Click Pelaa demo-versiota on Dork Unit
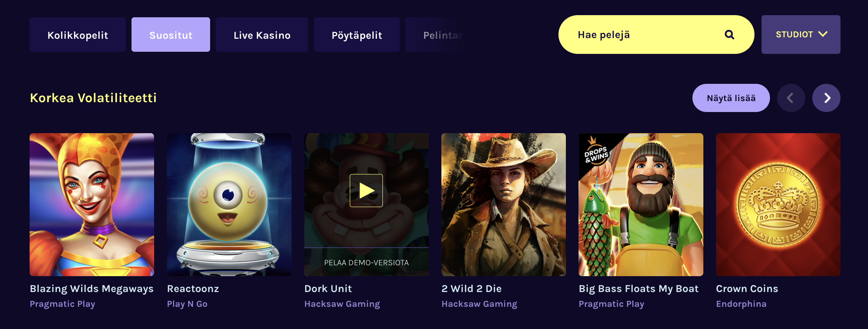The width and height of the screenshot is (868, 329). click(366, 262)
